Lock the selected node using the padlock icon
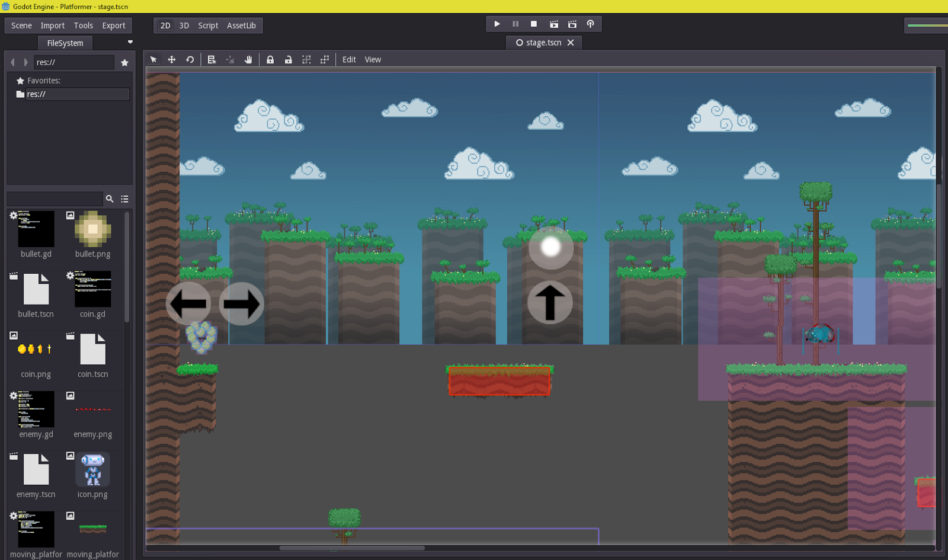The width and height of the screenshot is (948, 560). tap(270, 59)
